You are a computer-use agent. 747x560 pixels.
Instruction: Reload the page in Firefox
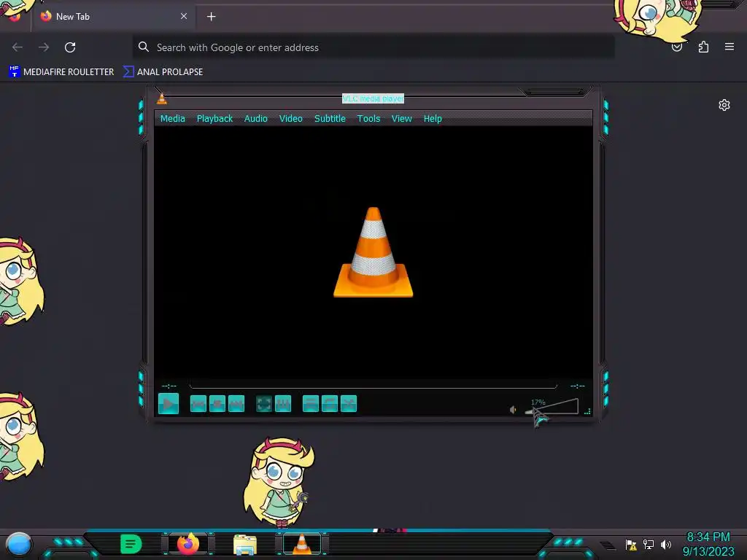[x=70, y=47]
